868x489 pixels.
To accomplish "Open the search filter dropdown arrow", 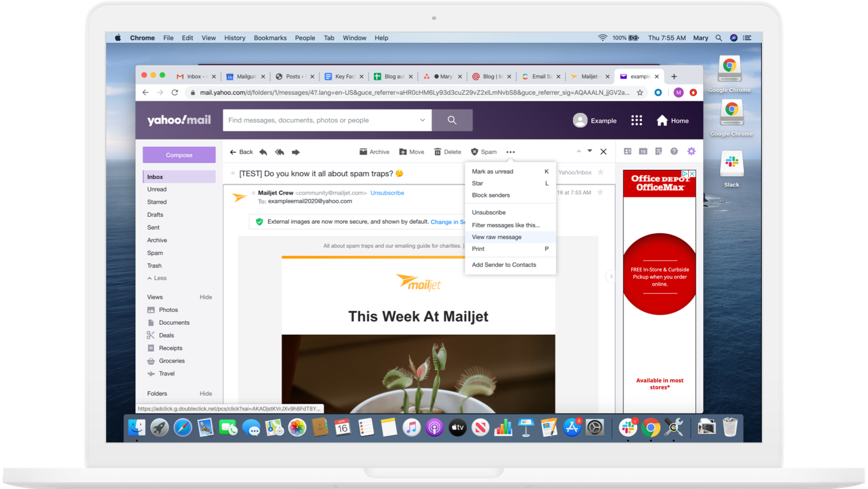I will 422,120.
